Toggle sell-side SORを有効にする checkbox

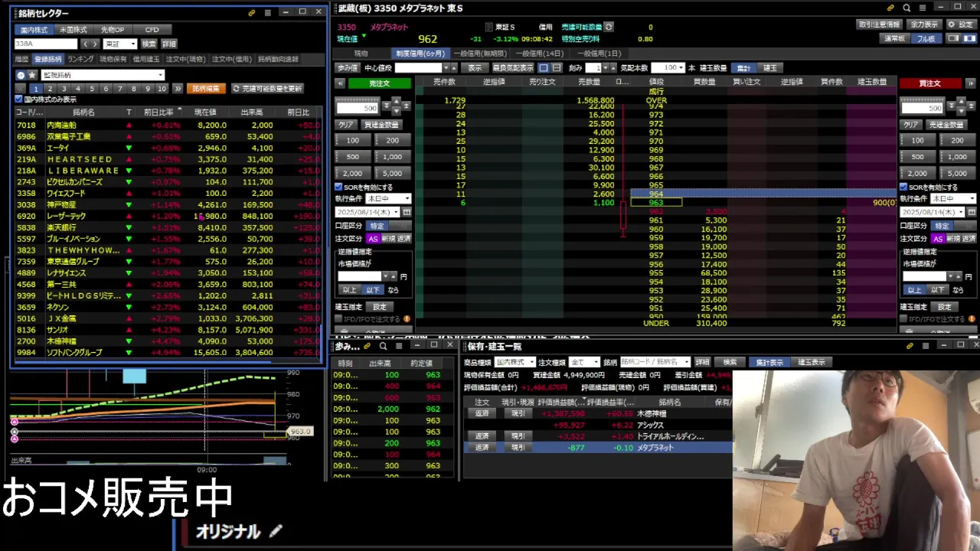point(338,187)
